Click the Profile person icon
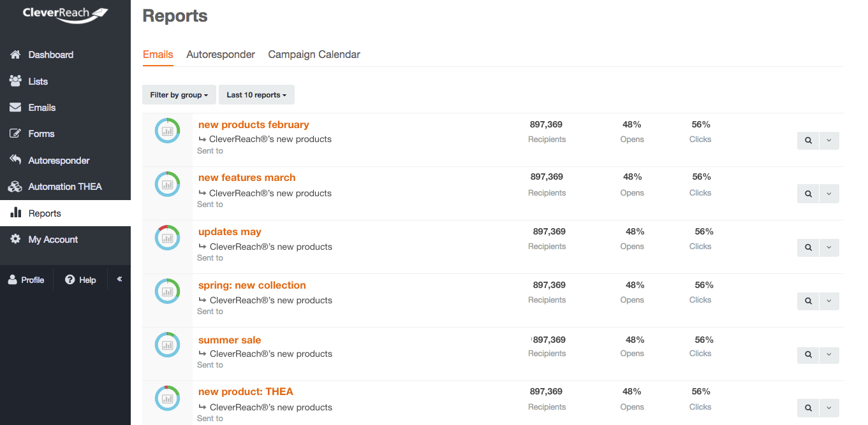The height and width of the screenshot is (425, 868). pos(13,280)
